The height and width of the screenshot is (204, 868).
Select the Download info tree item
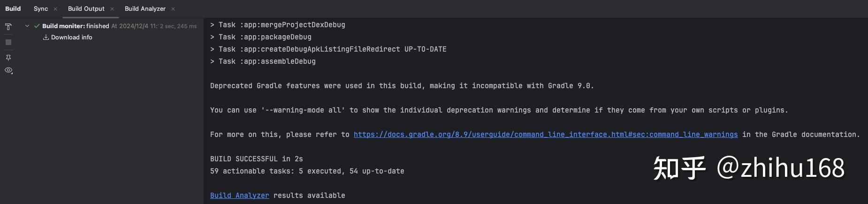coord(71,38)
